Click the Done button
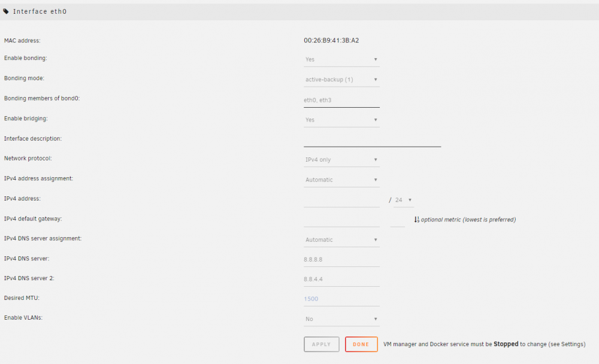The image size is (599, 364). tap(361, 344)
